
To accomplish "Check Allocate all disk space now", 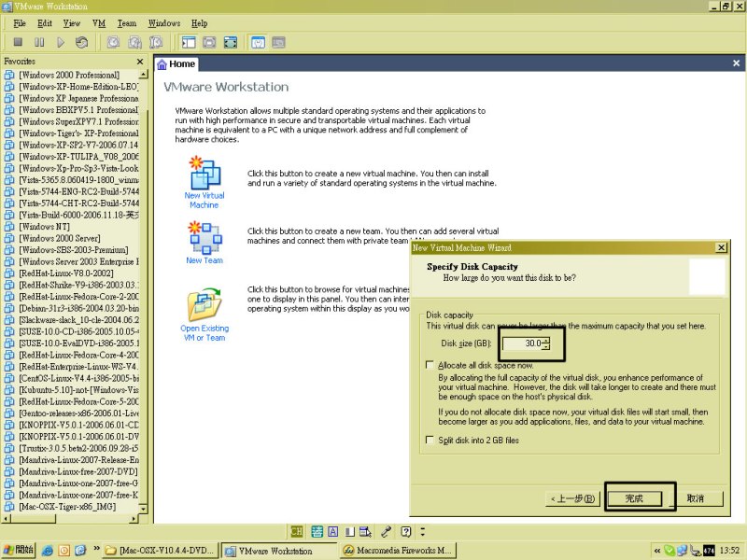I will (430, 365).
